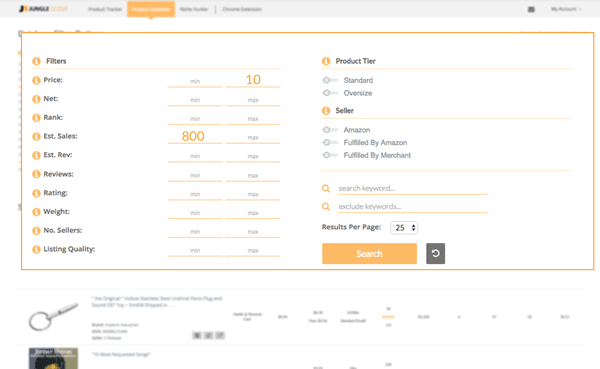Click the reset filters icon button
The width and height of the screenshot is (600, 369).
point(435,253)
